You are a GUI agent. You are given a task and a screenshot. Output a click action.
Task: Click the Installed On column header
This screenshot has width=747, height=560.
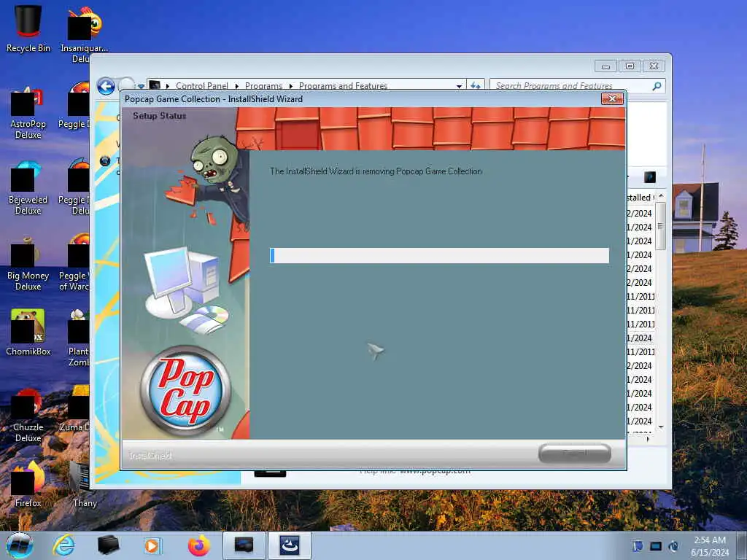[641, 197]
